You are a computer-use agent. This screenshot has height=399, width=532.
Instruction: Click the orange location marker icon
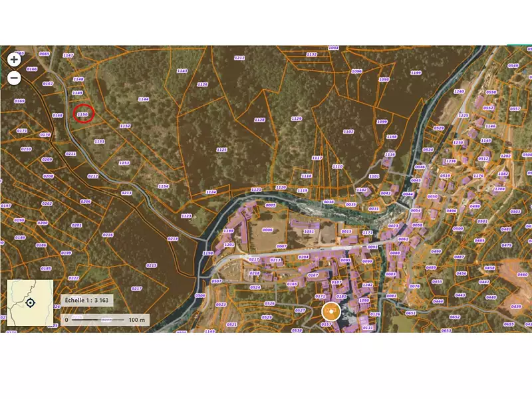(331, 311)
